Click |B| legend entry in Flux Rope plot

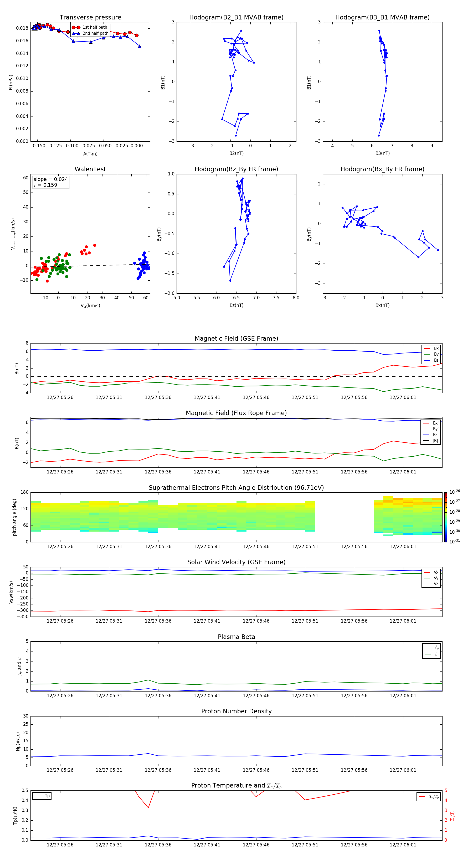coord(431,441)
